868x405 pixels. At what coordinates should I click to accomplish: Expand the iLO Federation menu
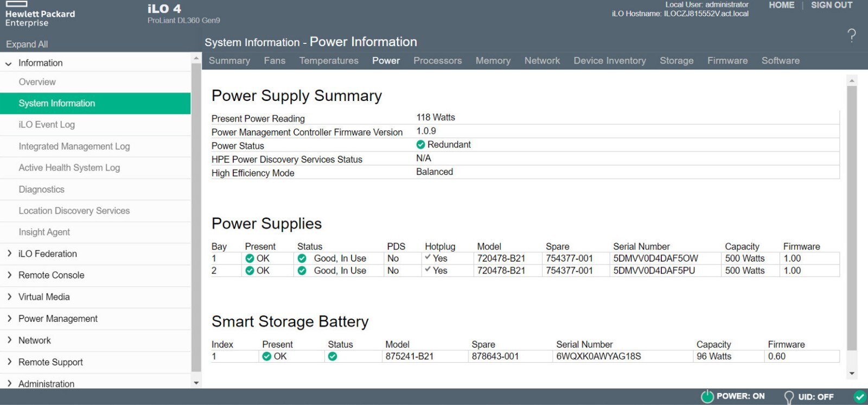click(9, 254)
